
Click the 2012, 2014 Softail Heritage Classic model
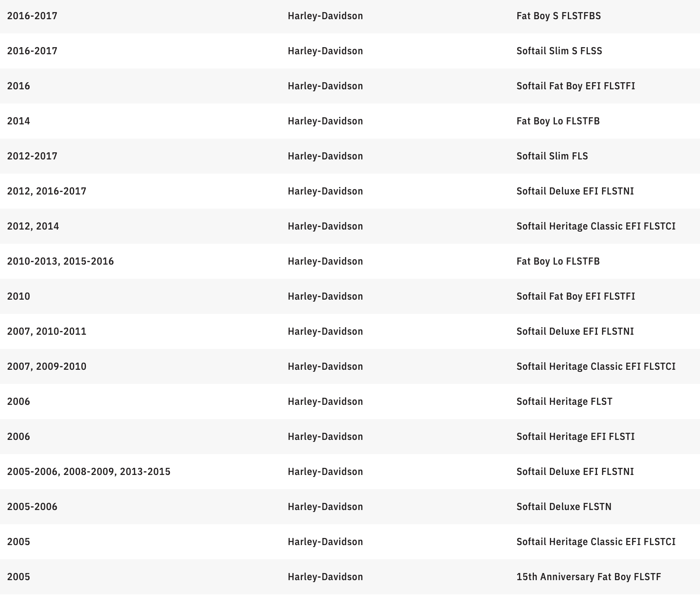click(596, 226)
